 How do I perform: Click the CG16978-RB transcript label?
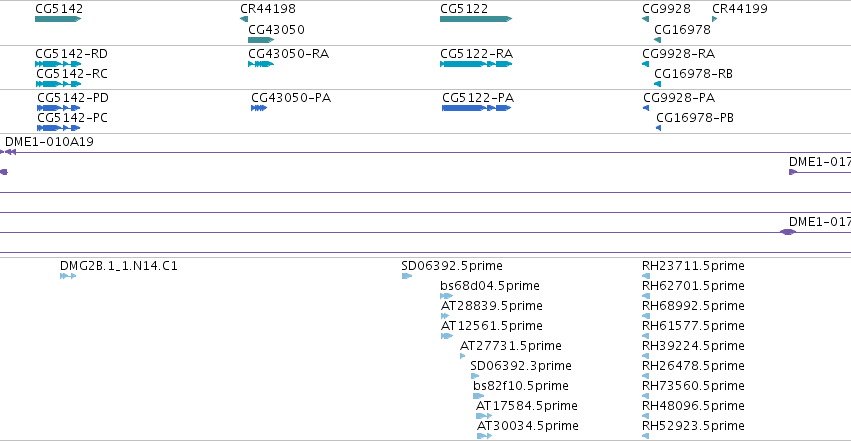[x=693, y=74]
